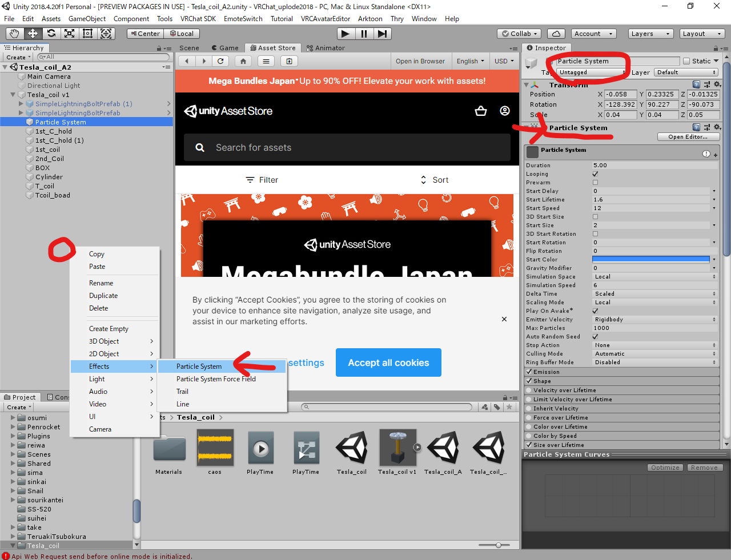Enable Velocity over Lifetime module
Viewport: 731px width, 560px height.
pos(529,390)
